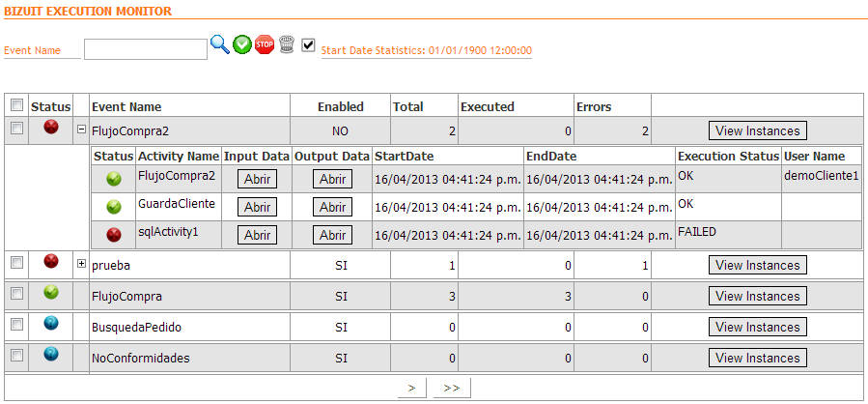Expand the prueba event row
868x404 pixels.
click(81, 263)
